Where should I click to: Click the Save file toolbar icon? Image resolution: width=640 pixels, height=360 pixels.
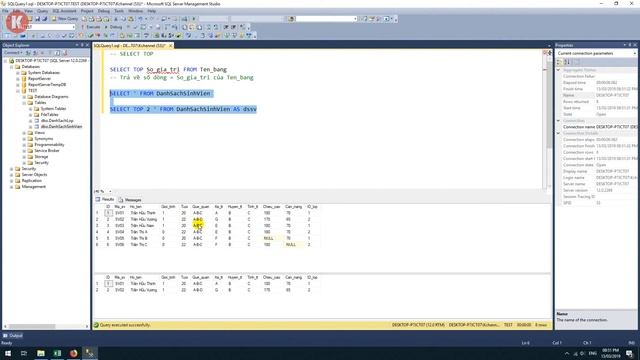38,19
